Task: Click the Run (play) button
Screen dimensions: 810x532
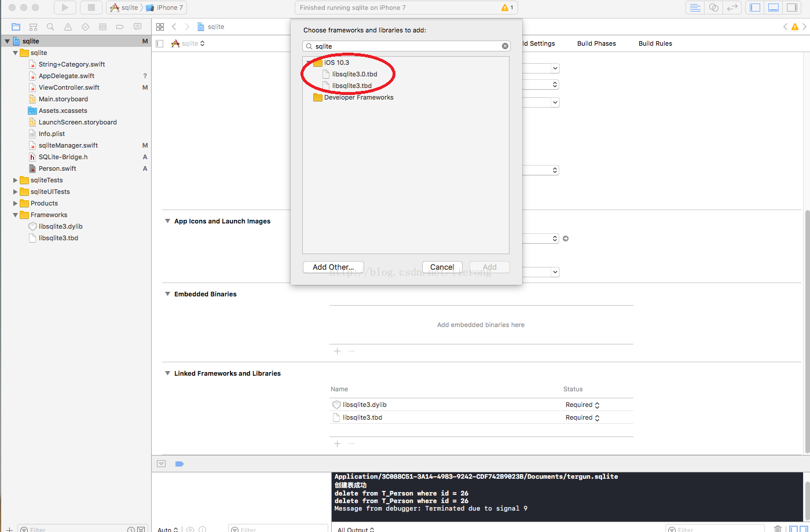Action: [65, 8]
